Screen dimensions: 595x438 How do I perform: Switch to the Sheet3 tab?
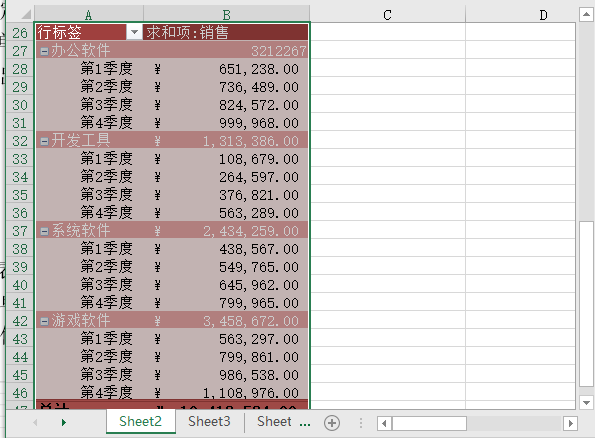(x=209, y=421)
